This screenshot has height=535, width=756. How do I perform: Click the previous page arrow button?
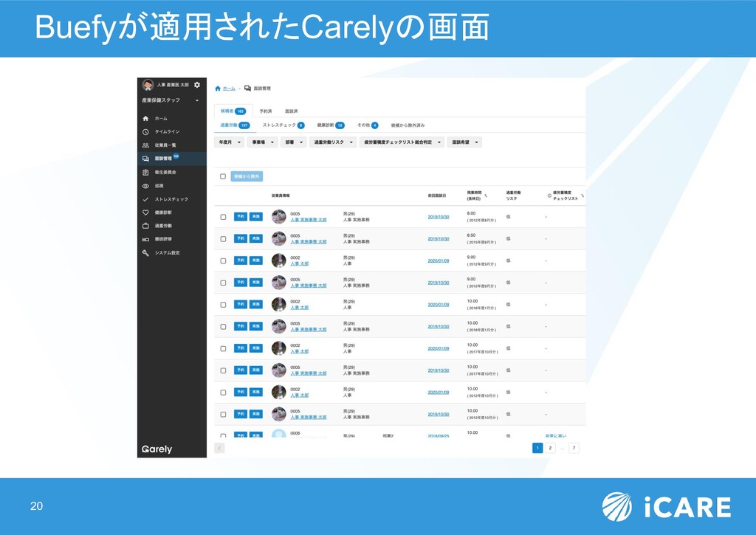point(219,448)
